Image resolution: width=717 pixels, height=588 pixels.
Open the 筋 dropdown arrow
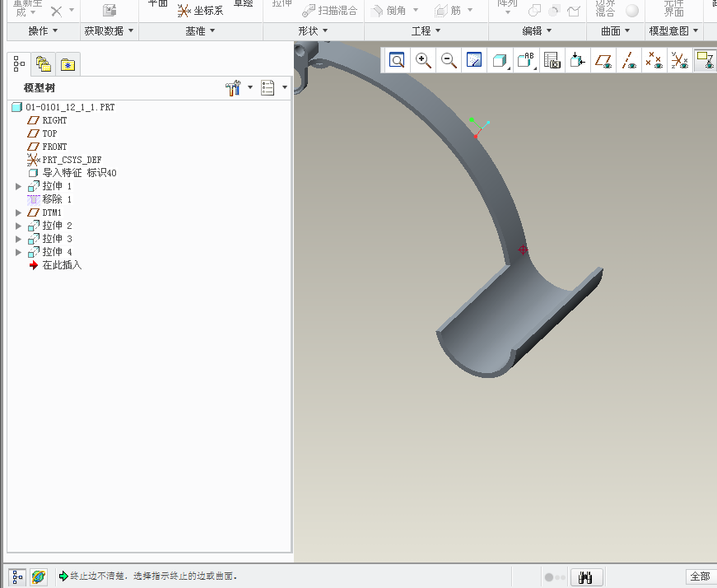click(x=470, y=10)
